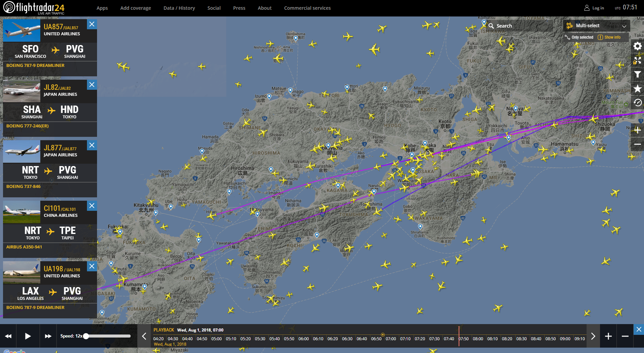Viewport: 644px width, 353px height.
Task: Toggle Only selected flights option
Action: pyautogui.click(x=579, y=37)
